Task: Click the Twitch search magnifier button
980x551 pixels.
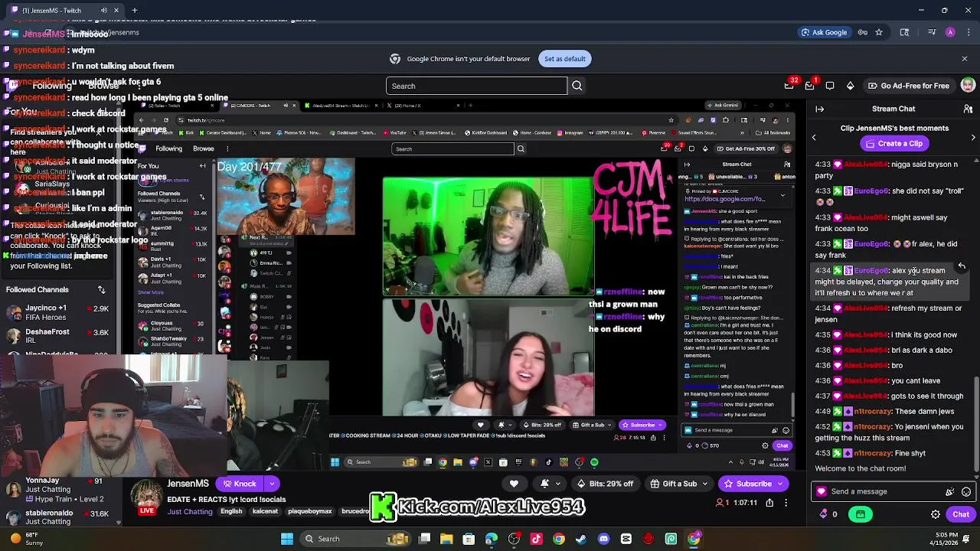Action: (x=577, y=86)
